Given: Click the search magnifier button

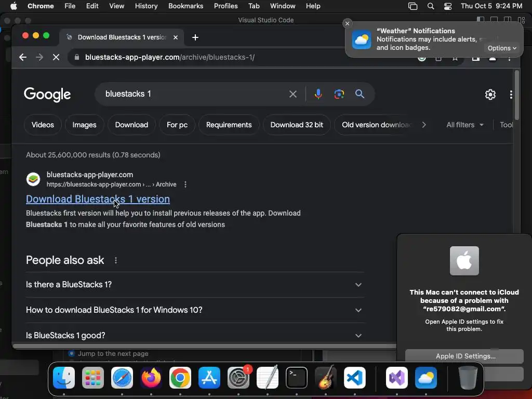Looking at the screenshot, I should 360,94.
